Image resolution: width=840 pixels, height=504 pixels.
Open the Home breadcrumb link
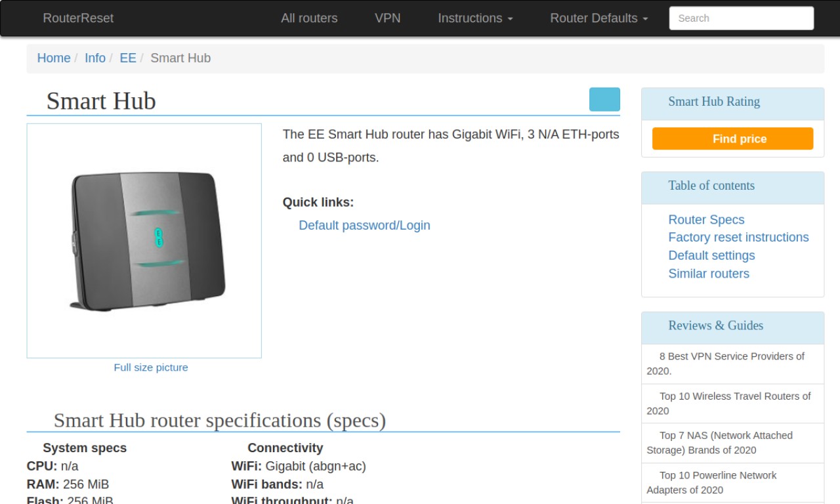coord(54,58)
